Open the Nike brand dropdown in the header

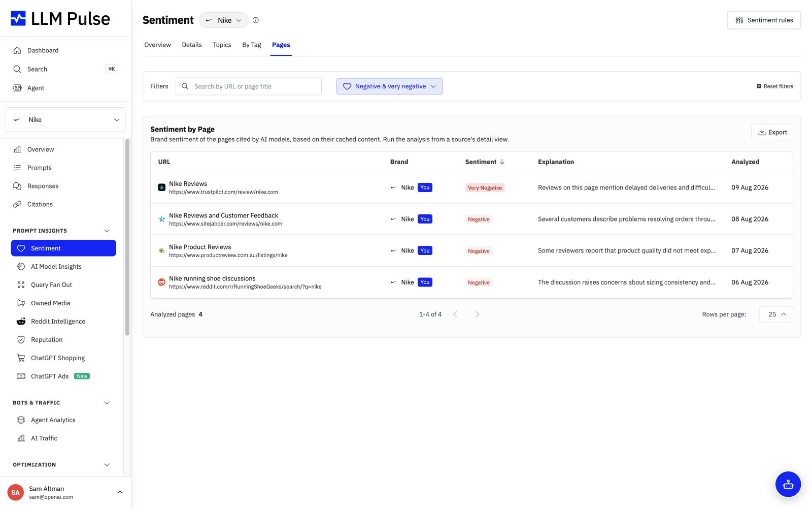[224, 20]
